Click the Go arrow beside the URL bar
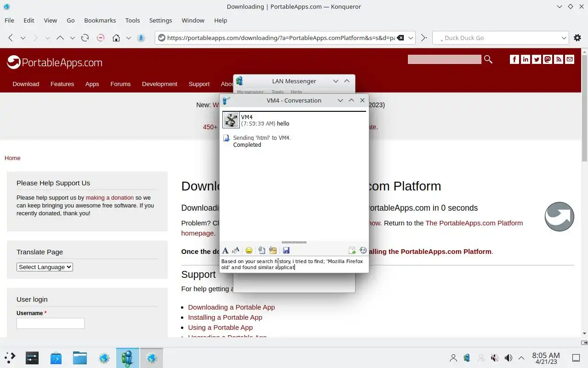588x368 pixels. click(x=424, y=38)
